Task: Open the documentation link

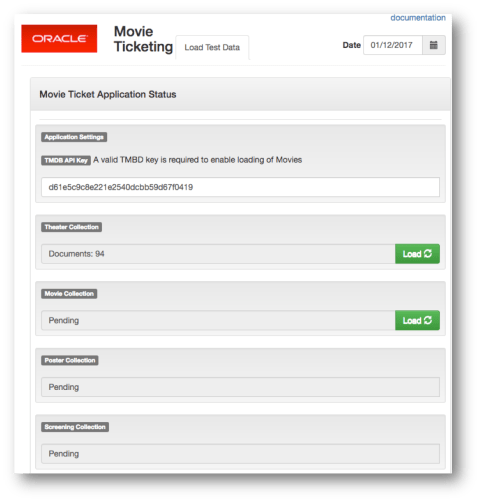Action: 418,18
